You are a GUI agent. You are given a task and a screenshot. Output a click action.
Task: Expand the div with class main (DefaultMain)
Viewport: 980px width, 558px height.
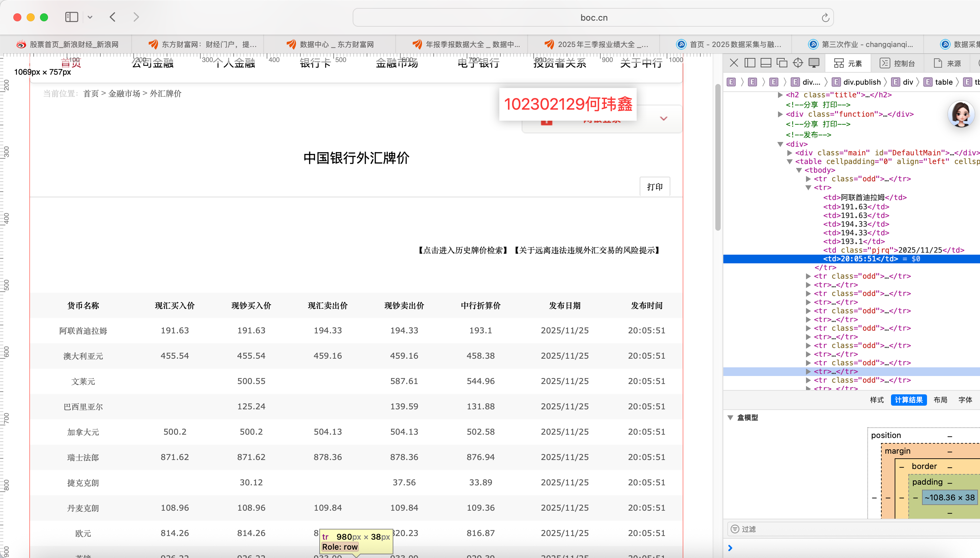coord(790,153)
